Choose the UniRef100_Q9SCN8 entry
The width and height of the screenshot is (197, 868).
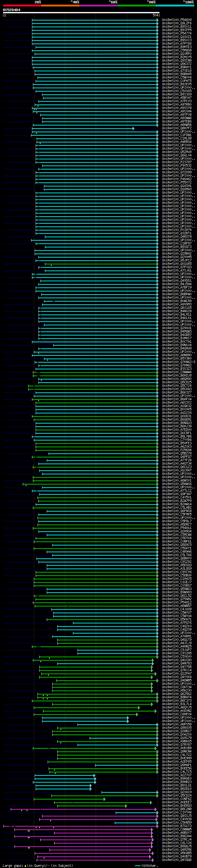[x=176, y=60]
